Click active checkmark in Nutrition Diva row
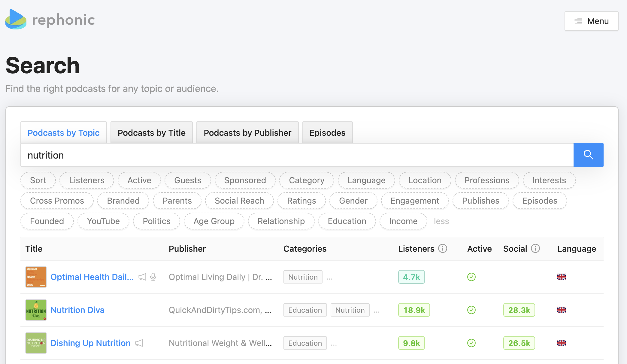This screenshot has width=627, height=364. tap(471, 310)
